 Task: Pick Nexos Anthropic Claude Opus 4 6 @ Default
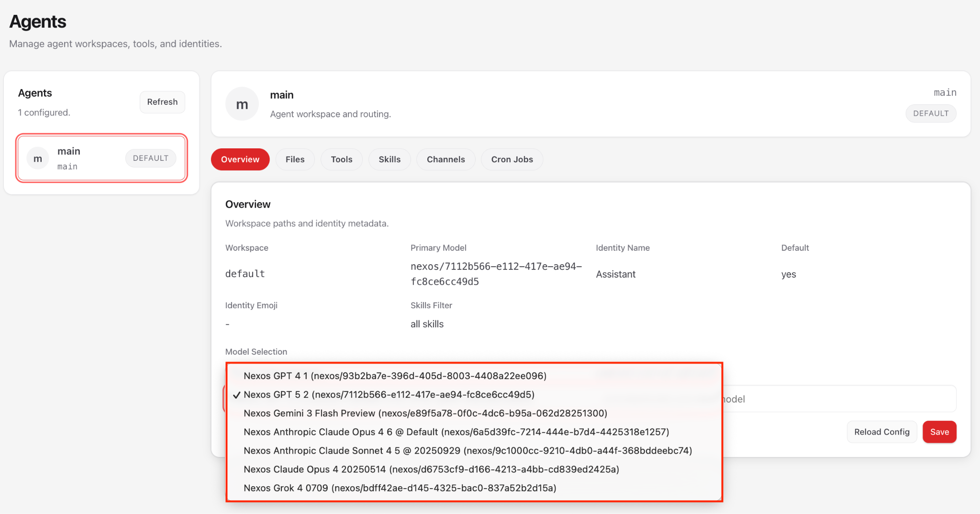(456, 432)
